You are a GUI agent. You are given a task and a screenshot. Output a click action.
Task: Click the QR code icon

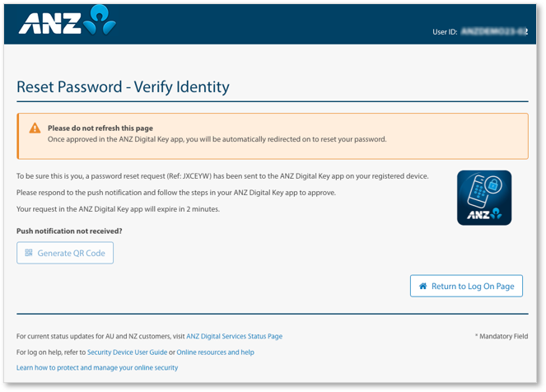click(x=29, y=253)
